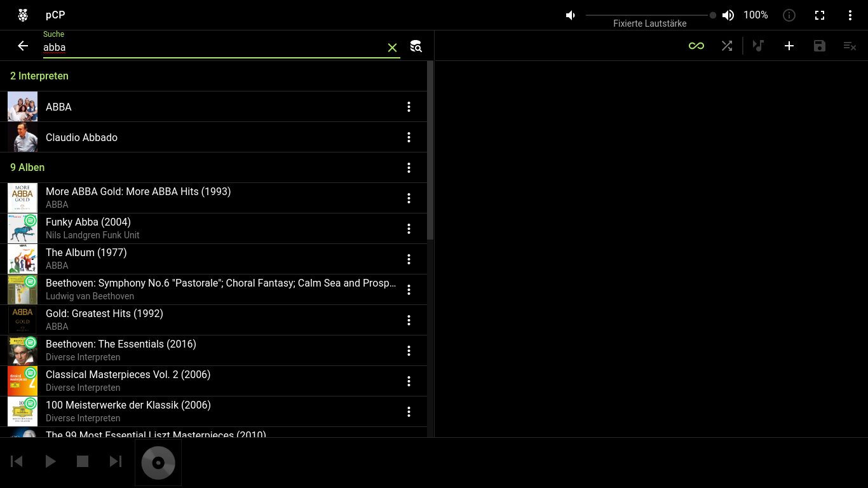Click into the Suche search field
The image size is (868, 488).
pyautogui.click(x=214, y=47)
